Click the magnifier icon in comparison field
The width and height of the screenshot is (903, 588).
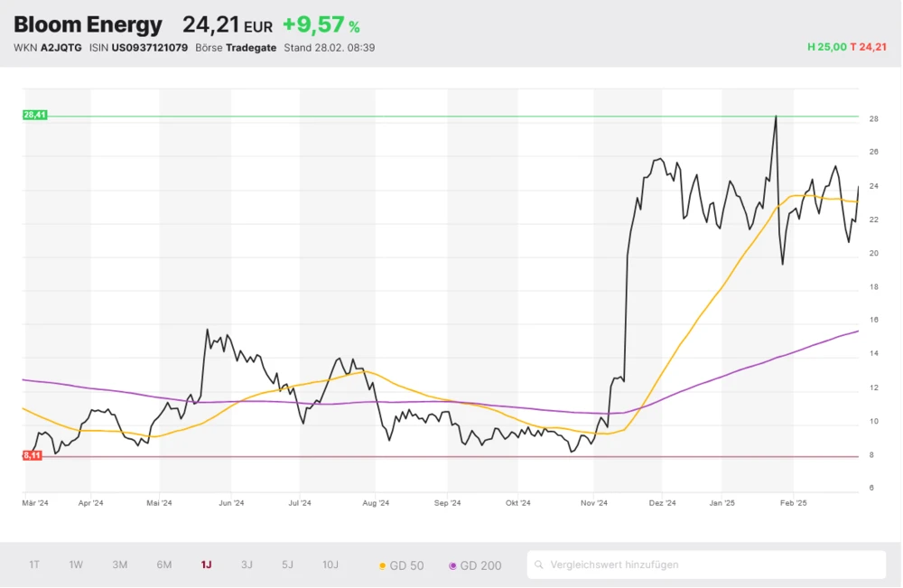pos(540,565)
